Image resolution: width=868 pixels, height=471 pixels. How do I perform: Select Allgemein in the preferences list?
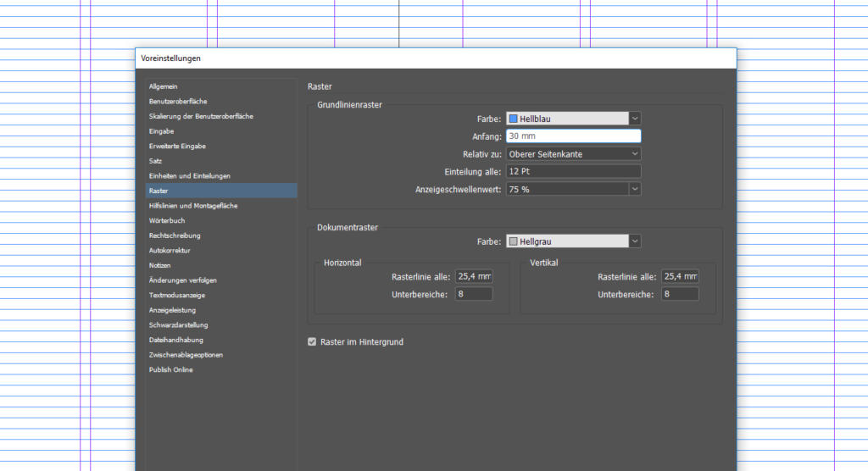pyautogui.click(x=163, y=86)
